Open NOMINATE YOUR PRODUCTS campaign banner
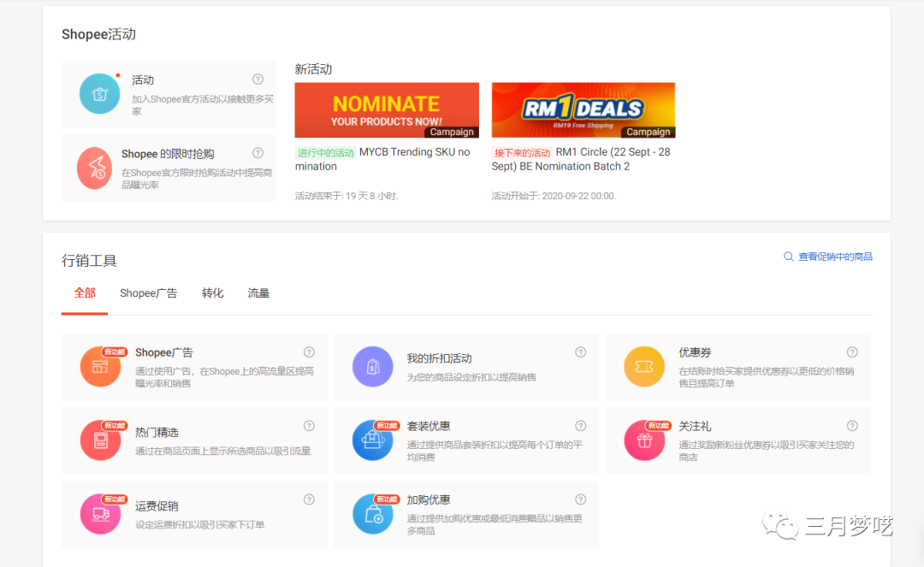 click(387, 109)
